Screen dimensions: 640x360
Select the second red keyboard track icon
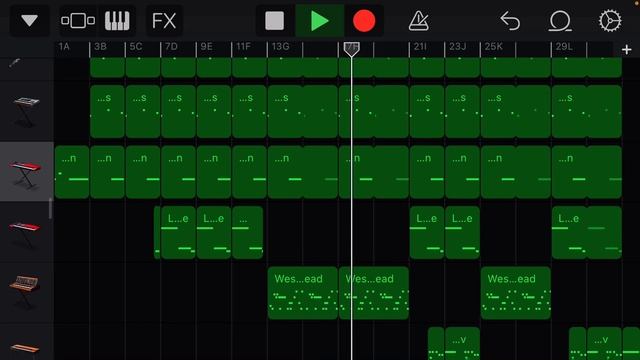(x=26, y=233)
